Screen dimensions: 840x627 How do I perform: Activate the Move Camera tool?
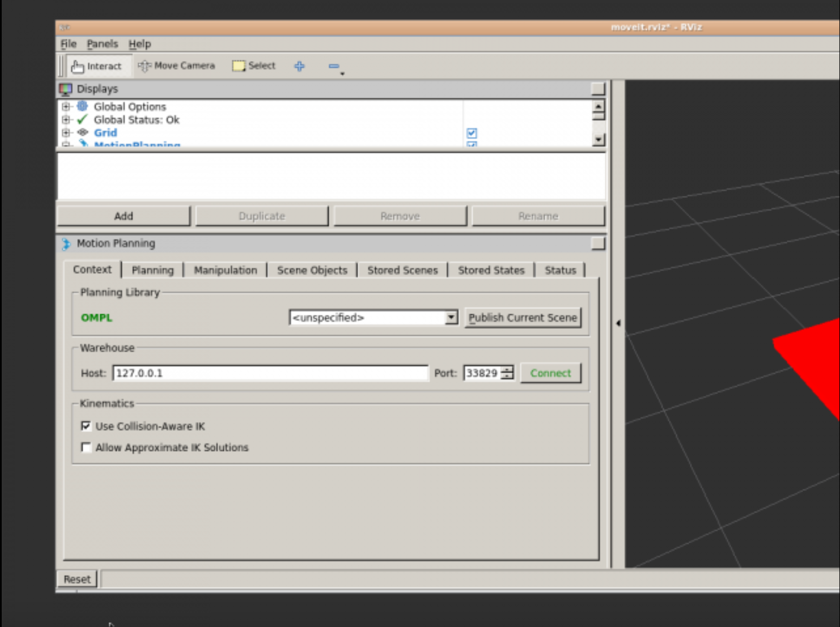[x=177, y=66]
